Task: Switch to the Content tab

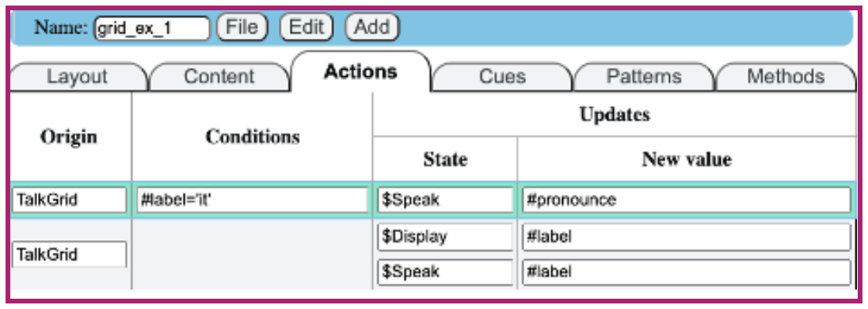Action: pyautogui.click(x=219, y=76)
